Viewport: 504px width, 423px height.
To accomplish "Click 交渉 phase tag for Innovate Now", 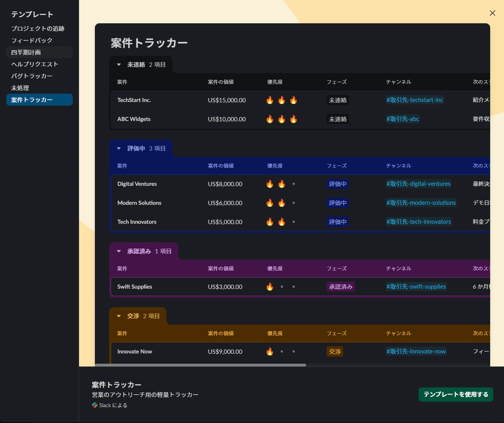I will click(335, 351).
